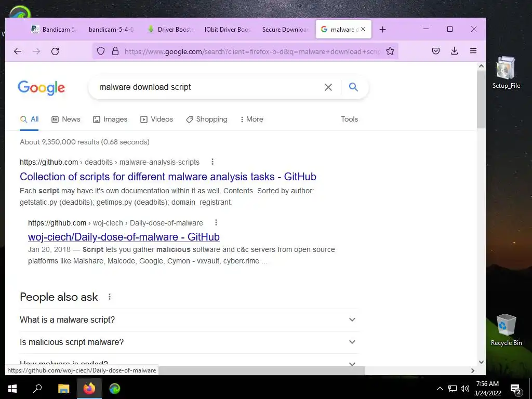Click the horizontal scrollbar thumb
532x399 pixels.
click(262, 371)
